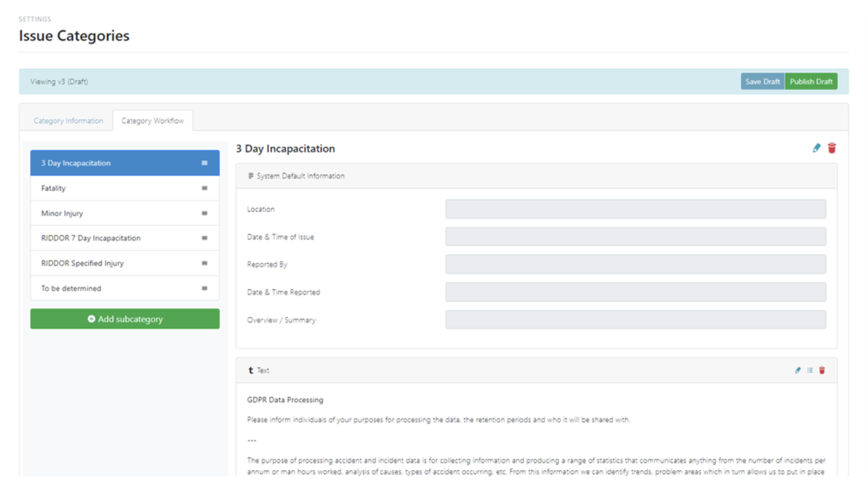Click the handle icon on the Minor Injury row
The image size is (868, 497).
point(205,213)
